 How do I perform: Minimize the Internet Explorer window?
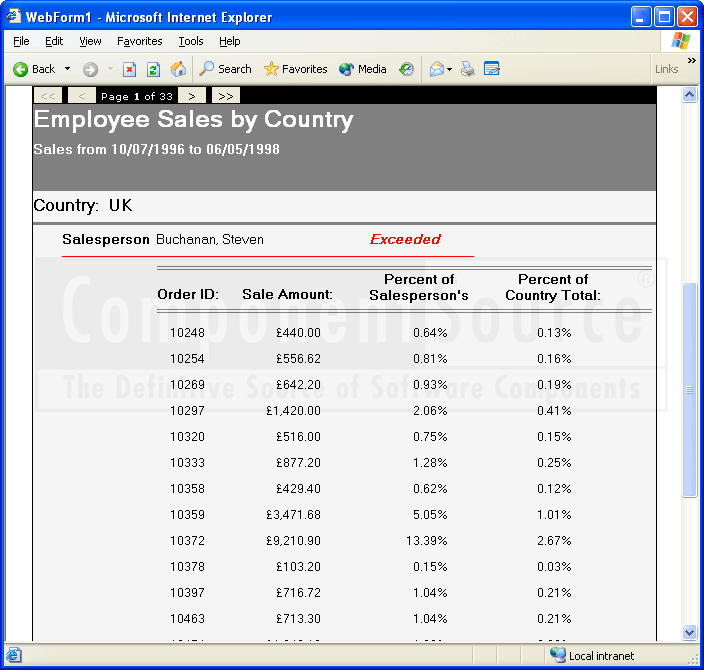point(640,17)
